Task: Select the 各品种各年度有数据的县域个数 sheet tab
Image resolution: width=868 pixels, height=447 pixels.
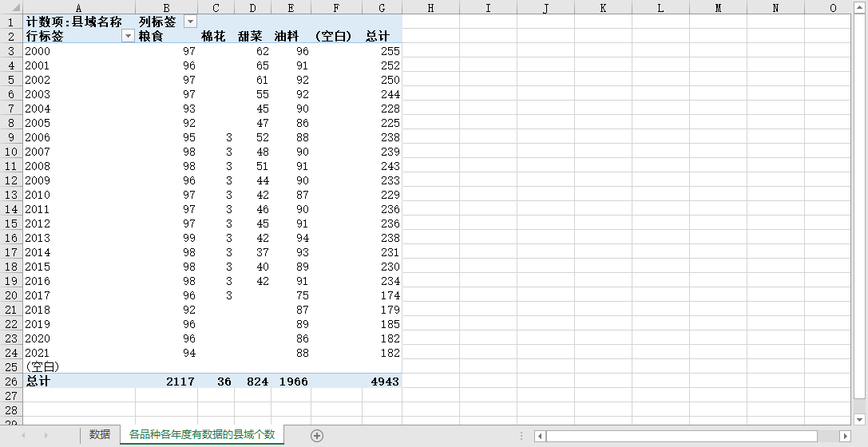Action: pyautogui.click(x=202, y=434)
